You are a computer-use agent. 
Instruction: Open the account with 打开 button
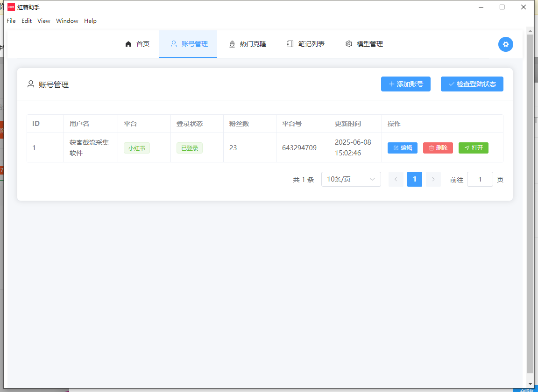point(473,148)
